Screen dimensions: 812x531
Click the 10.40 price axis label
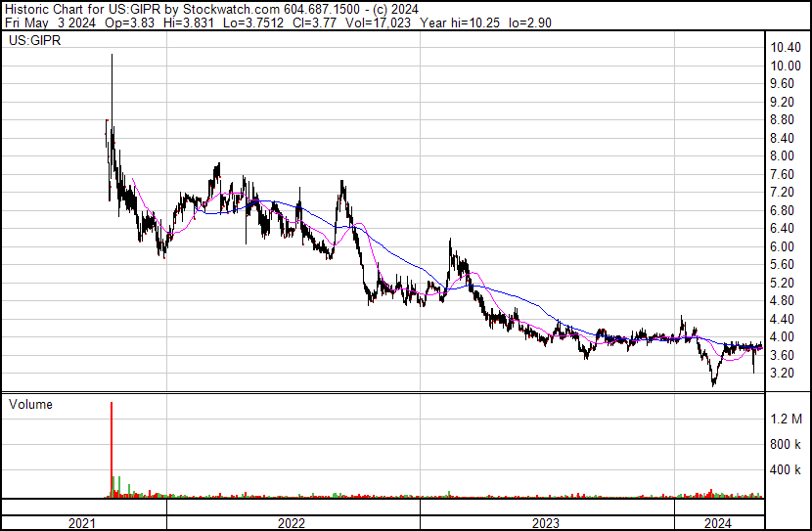pyautogui.click(x=786, y=47)
